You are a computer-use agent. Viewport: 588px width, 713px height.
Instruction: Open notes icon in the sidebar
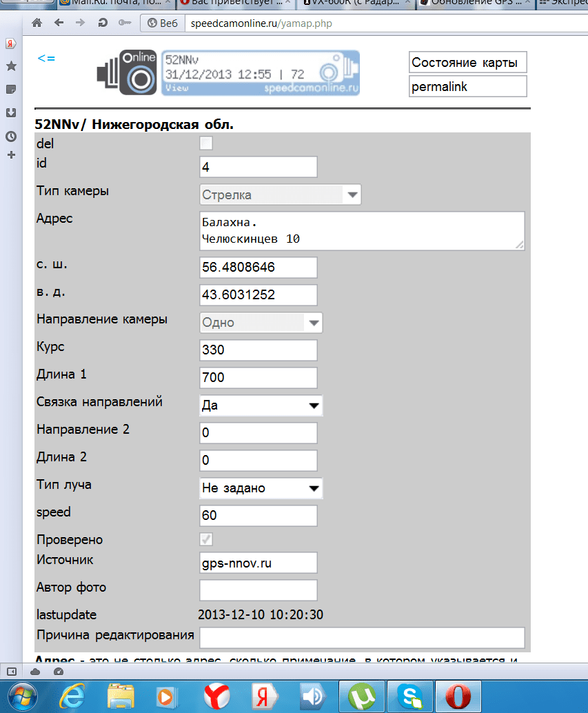point(11,89)
